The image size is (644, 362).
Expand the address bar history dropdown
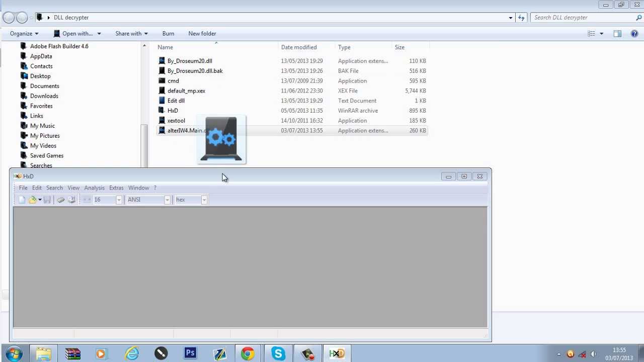511,18
